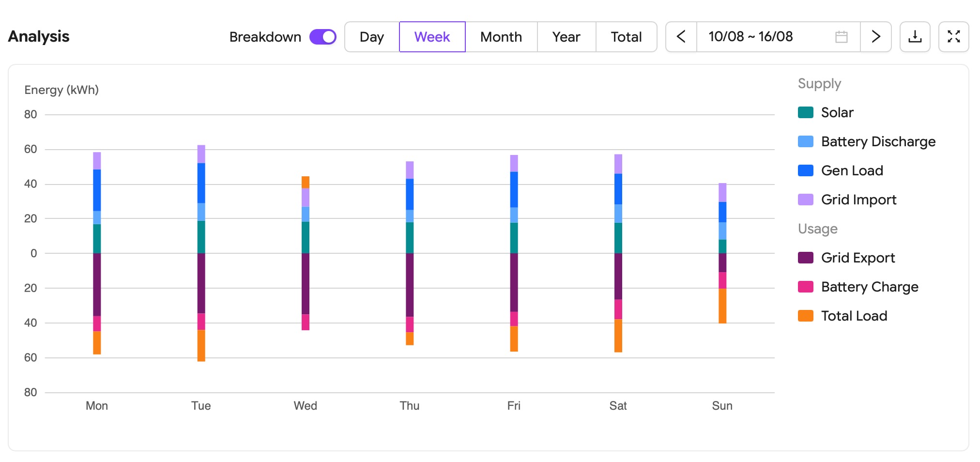Advance to the next week with right arrow
Screen dimensions: 980x462
[875, 37]
